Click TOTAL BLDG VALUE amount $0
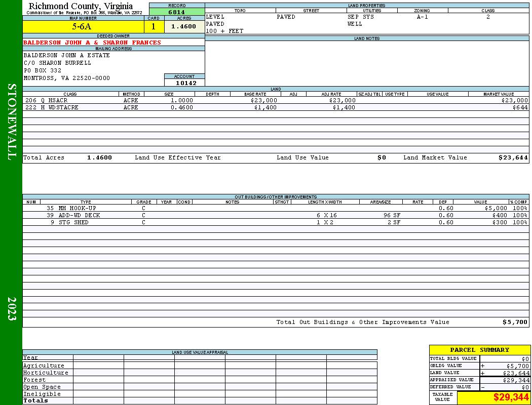The width and height of the screenshot is (532, 405). point(525,359)
